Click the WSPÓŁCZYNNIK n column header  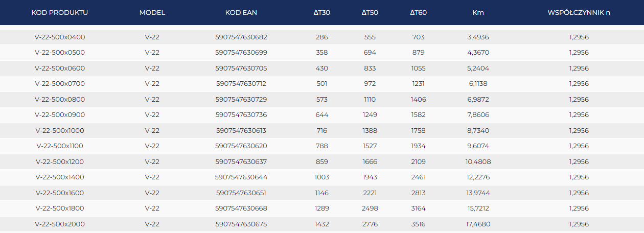tap(579, 12)
